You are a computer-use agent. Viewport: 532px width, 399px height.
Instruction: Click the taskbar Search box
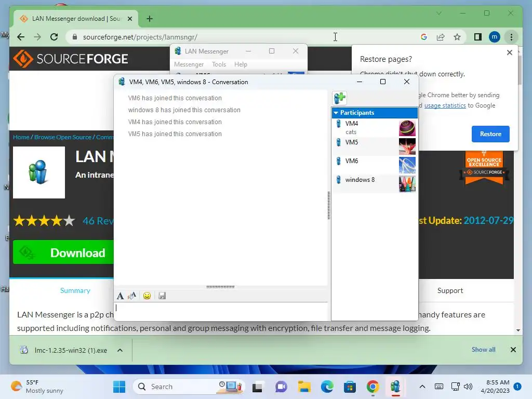pyautogui.click(x=189, y=387)
